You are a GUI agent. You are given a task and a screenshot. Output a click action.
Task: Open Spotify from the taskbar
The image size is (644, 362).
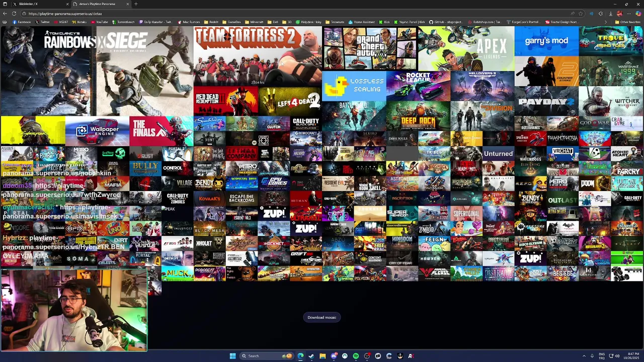coord(356,356)
